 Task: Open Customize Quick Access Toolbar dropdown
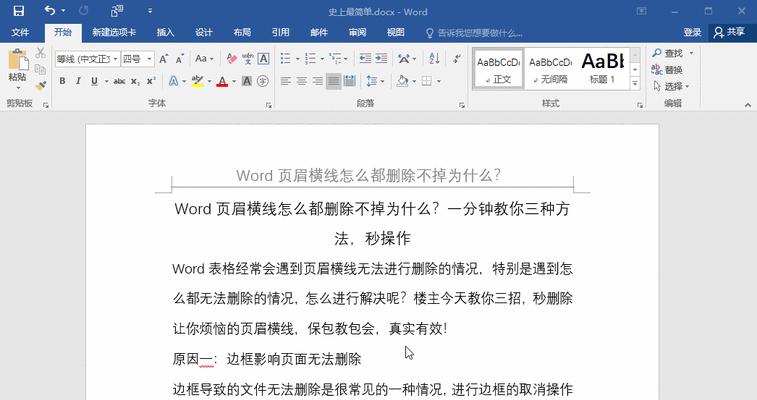(x=150, y=11)
